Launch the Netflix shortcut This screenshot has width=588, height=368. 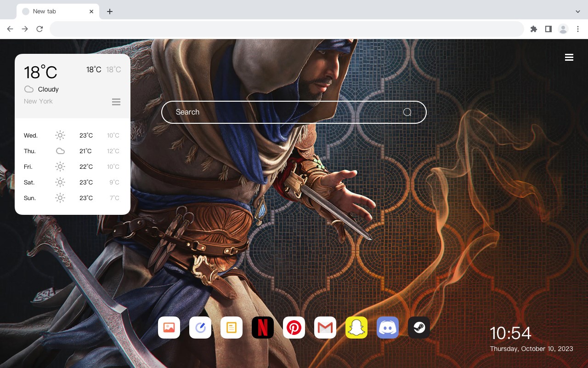263,328
